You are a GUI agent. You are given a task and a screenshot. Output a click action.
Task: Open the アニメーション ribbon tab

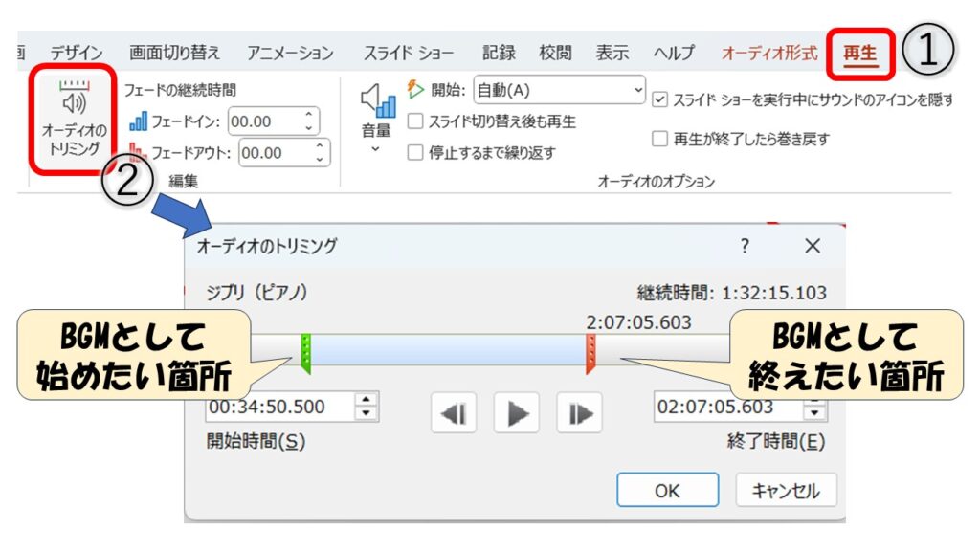click(290, 54)
